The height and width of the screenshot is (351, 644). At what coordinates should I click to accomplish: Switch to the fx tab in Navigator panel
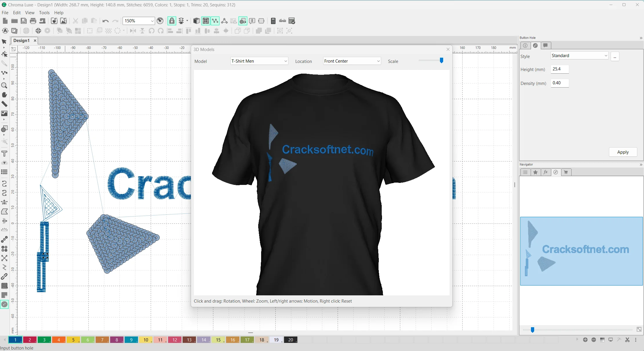(545, 172)
